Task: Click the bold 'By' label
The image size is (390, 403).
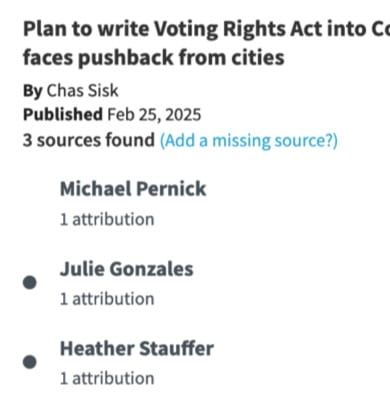Action: tap(33, 91)
